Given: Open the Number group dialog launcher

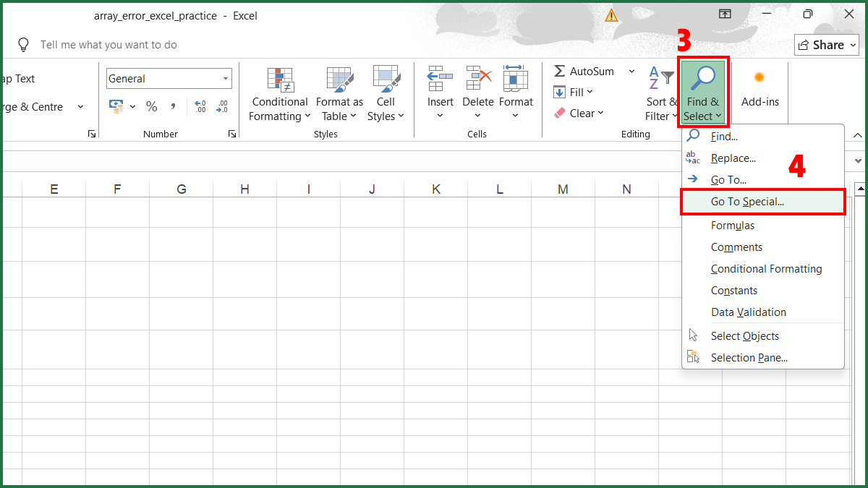Looking at the screenshot, I should 231,134.
